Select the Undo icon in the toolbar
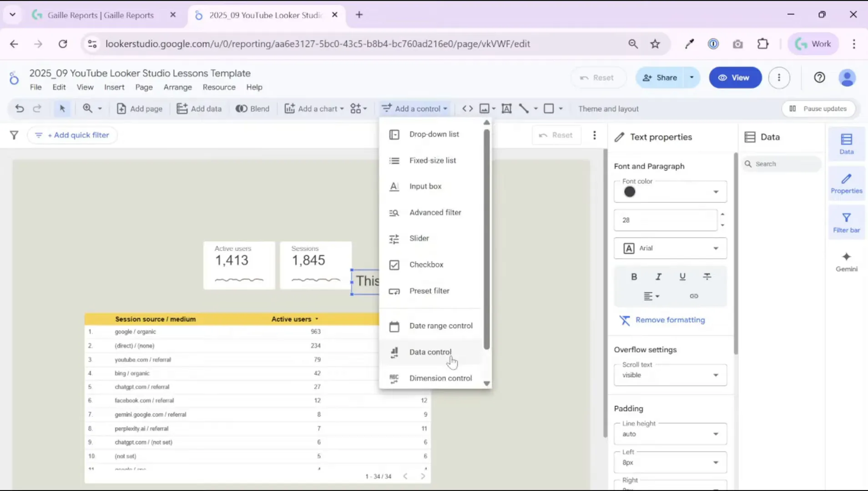This screenshot has height=491, width=868. point(19,109)
